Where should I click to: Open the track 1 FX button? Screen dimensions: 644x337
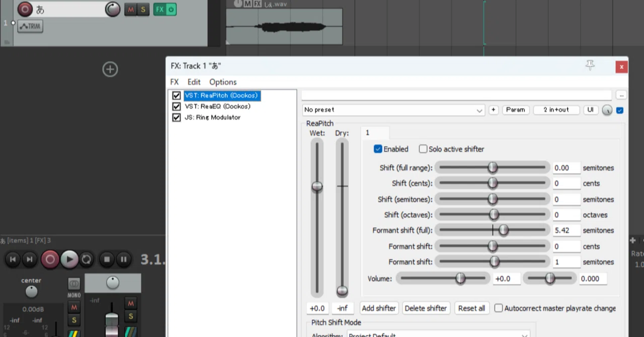[159, 9]
